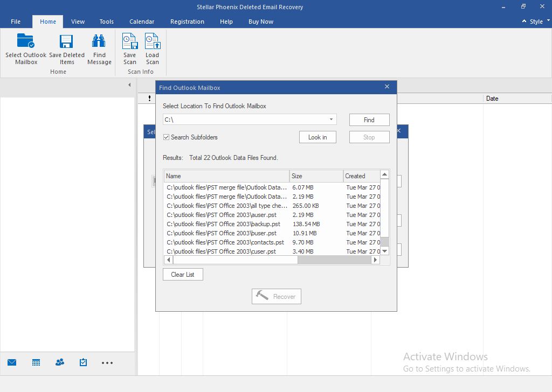Click the Select Outlook Mailbox icon
The width and height of the screenshot is (552, 392).
pos(26,41)
